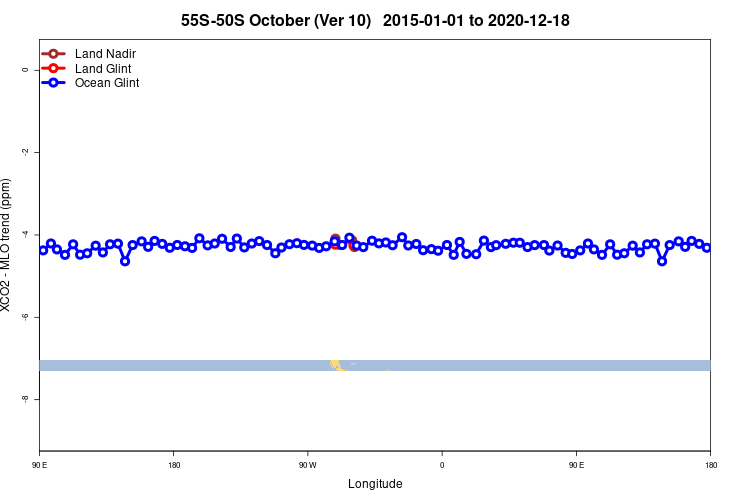The height and width of the screenshot is (500, 750).
Task: Click the Ocean Glint legend marker
Action: 53,83
